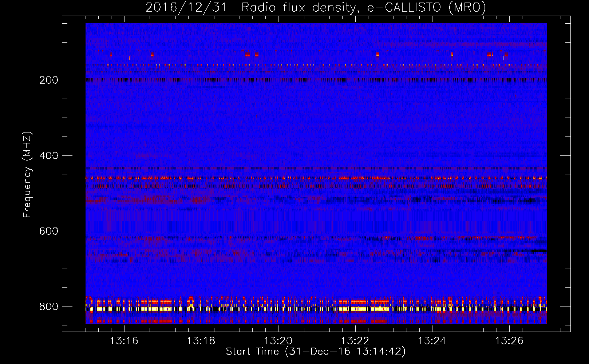The image size is (589, 364).
Task: Click the 13:20 time tick label
Action: tap(278, 341)
